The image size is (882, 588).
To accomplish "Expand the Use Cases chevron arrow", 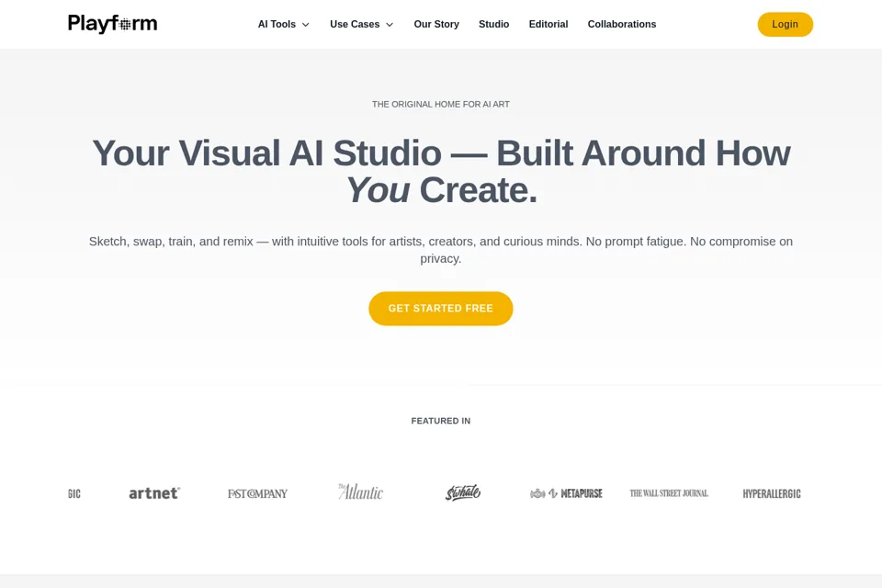I will [390, 25].
